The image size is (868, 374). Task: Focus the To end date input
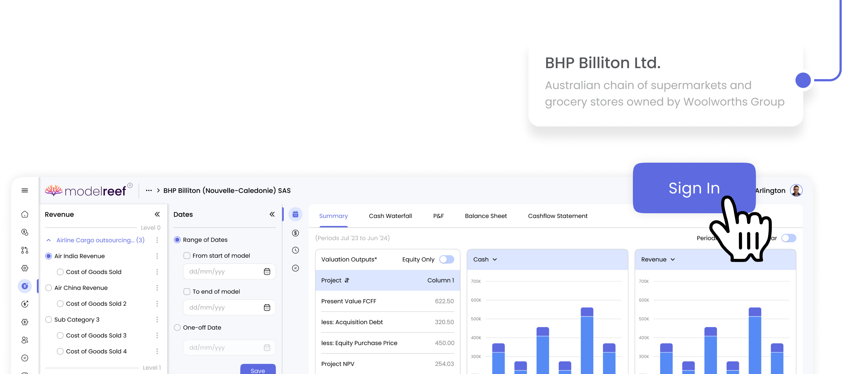pos(229,307)
